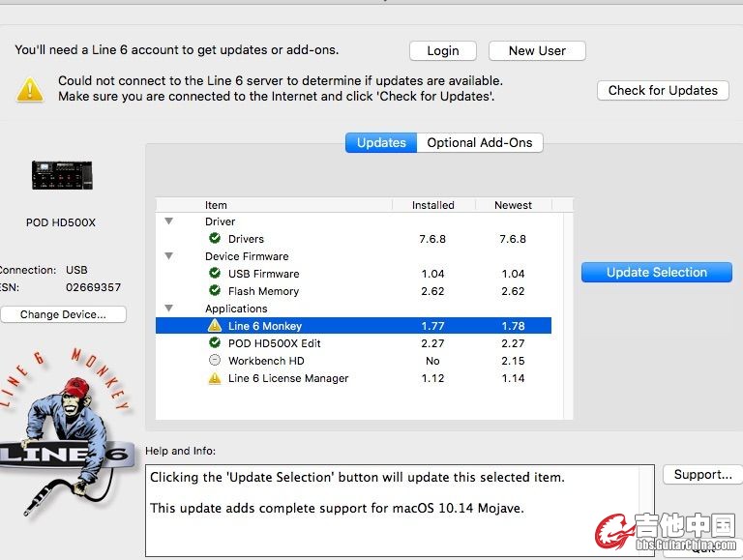
Task: Open the Login dialog
Action: (443, 50)
